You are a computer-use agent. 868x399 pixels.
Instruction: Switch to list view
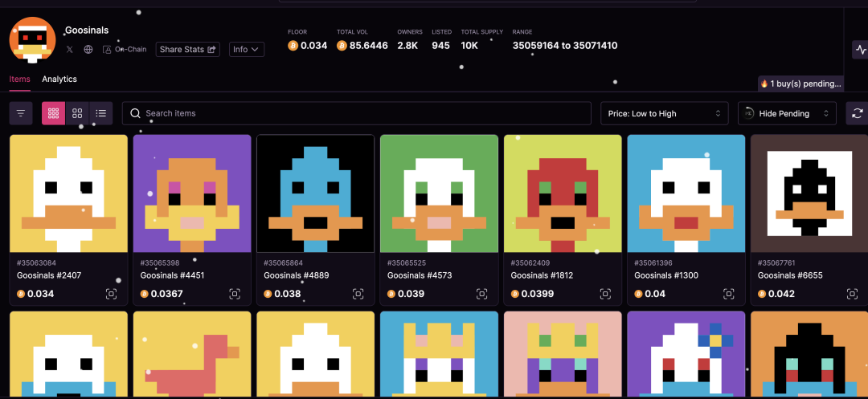tap(100, 113)
